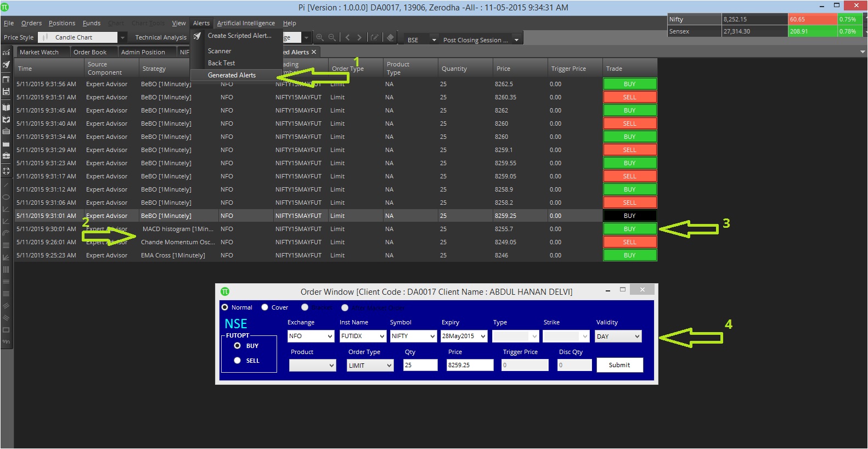The width and height of the screenshot is (868, 449).
Task: Click the green Pi logo in the main title bar
Action: (5, 7)
